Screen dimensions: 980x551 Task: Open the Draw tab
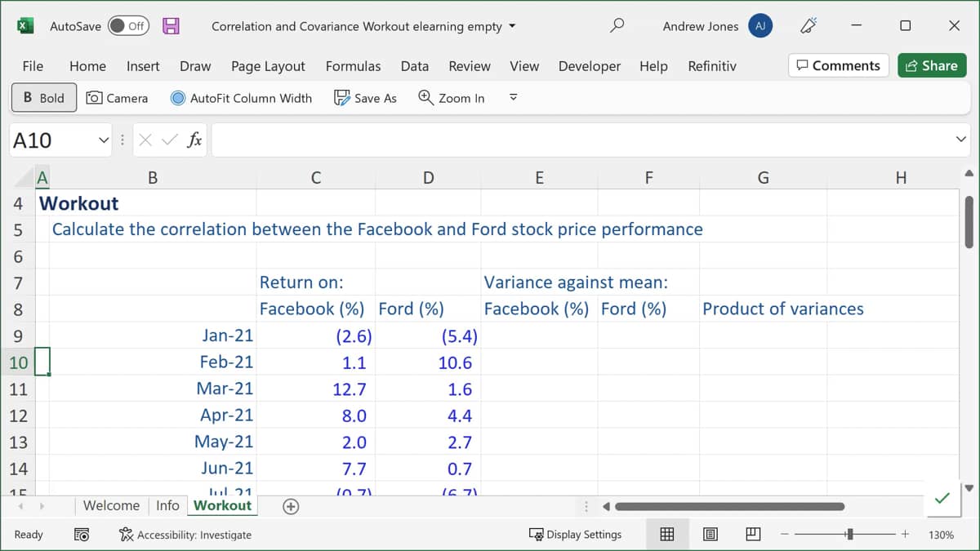coord(195,66)
